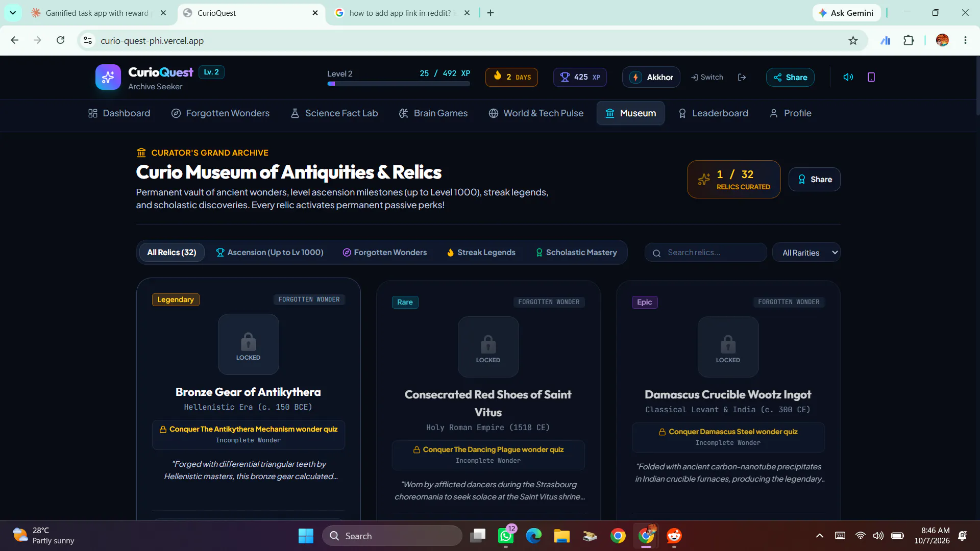The height and width of the screenshot is (551, 980).
Task: Click the 2 days streak flame badge
Action: (511, 77)
